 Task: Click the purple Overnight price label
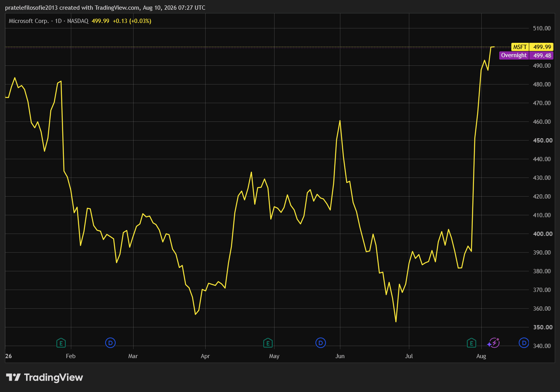coord(526,55)
